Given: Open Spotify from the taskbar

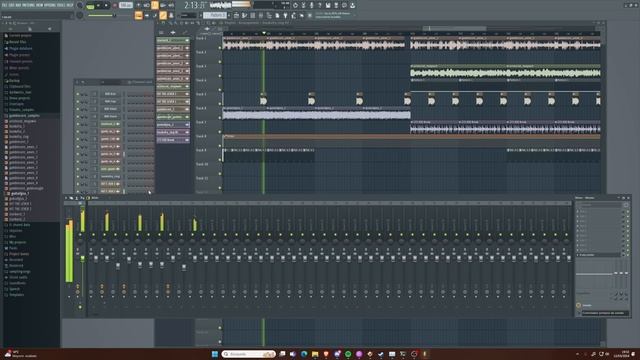Looking at the screenshot, I should point(348,354).
